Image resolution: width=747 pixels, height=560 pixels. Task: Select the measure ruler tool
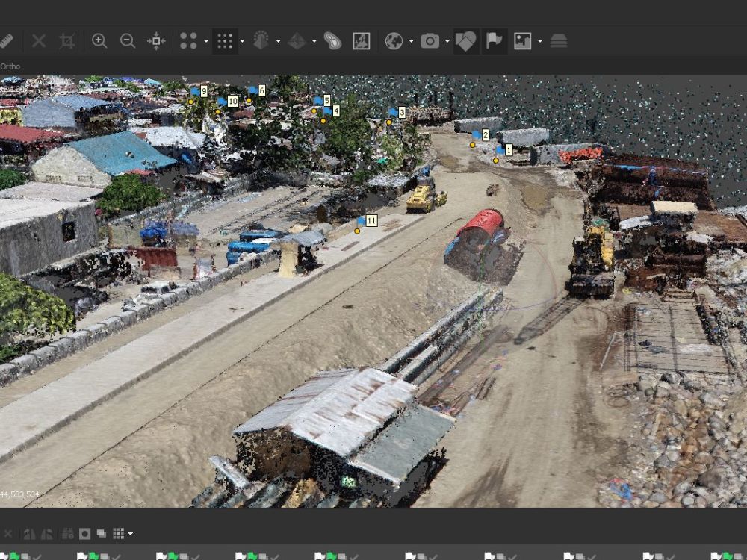point(9,41)
